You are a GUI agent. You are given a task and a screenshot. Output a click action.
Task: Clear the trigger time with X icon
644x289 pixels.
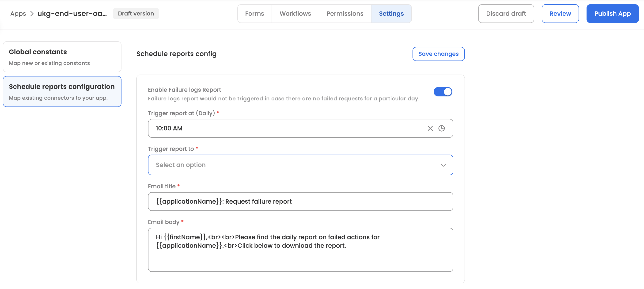pos(430,128)
